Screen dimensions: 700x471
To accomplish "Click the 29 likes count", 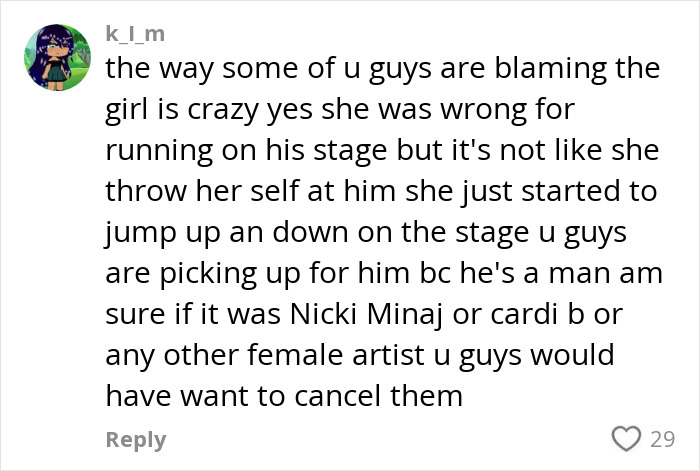I will point(662,439).
